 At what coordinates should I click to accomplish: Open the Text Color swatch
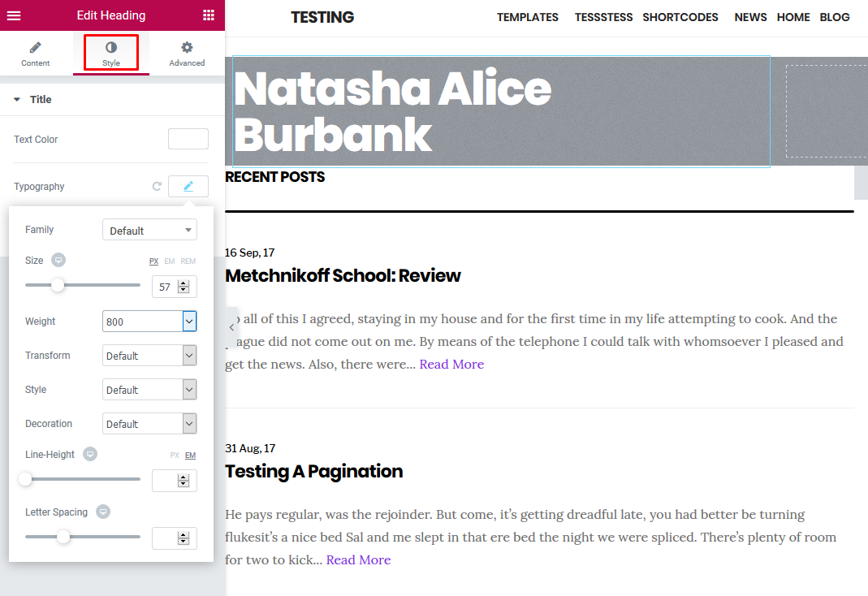[188, 139]
